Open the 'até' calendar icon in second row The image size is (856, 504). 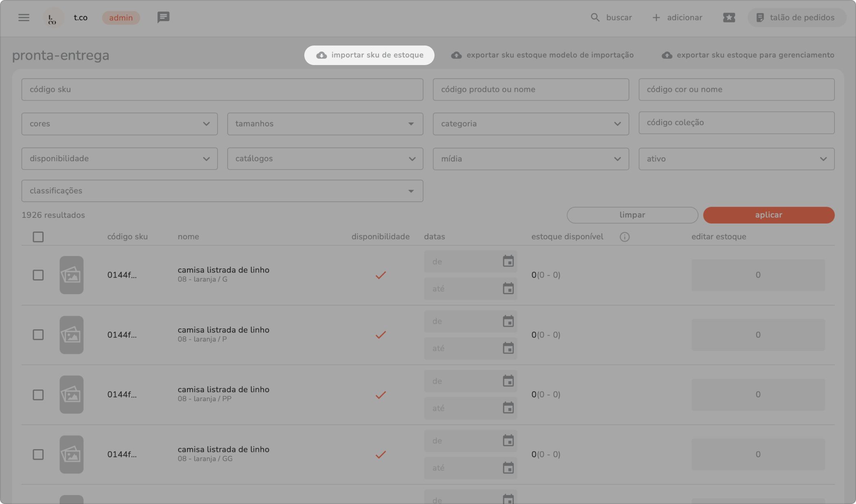(x=508, y=348)
